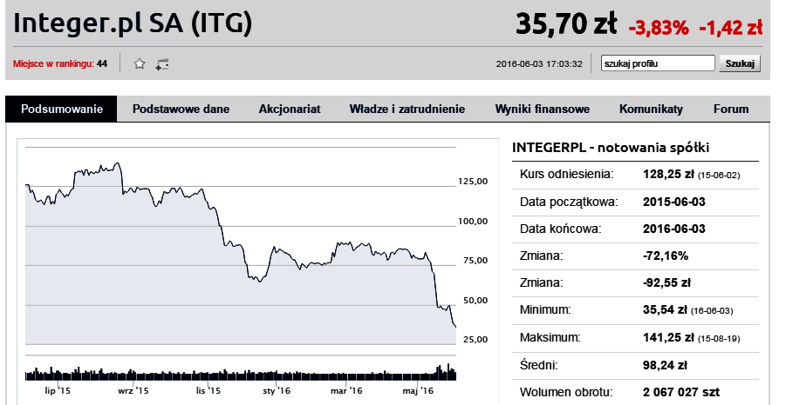View the Wyniki finansowe tab

[542, 109]
